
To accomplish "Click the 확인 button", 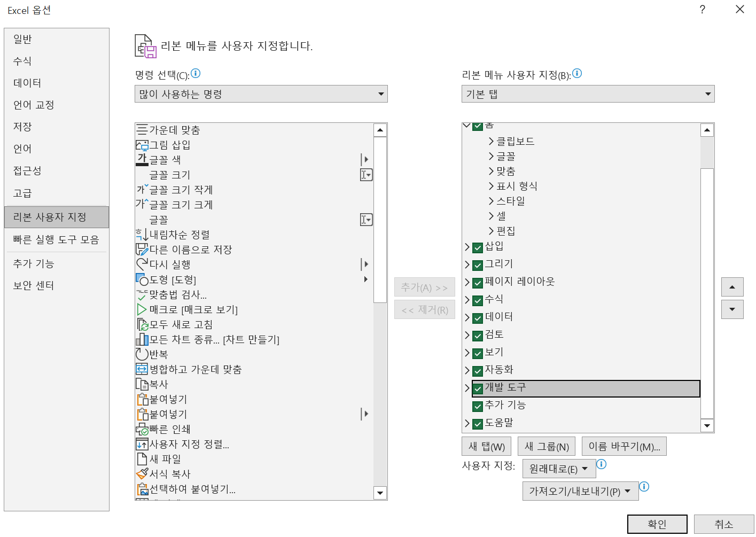I will pyautogui.click(x=657, y=524).
